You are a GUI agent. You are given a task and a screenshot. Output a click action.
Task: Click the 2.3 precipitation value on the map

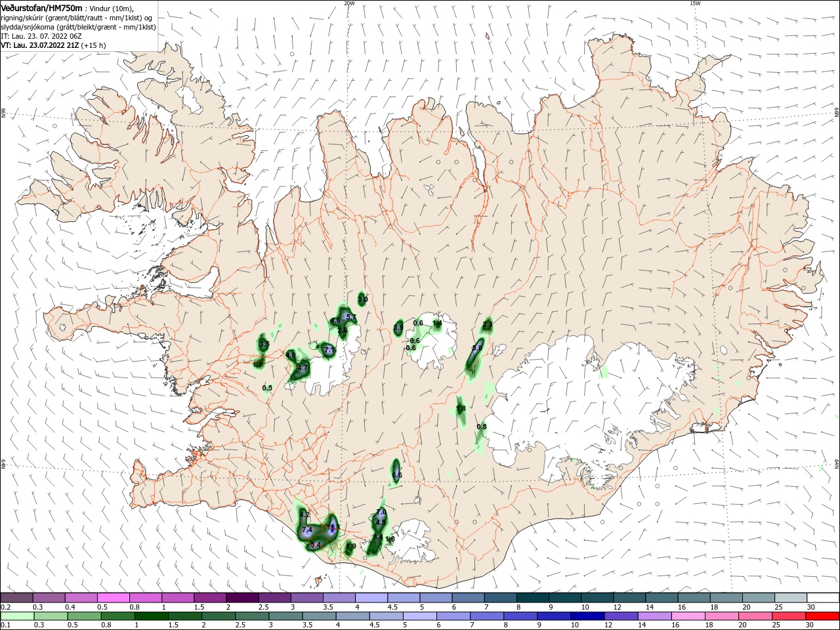[x=487, y=324]
